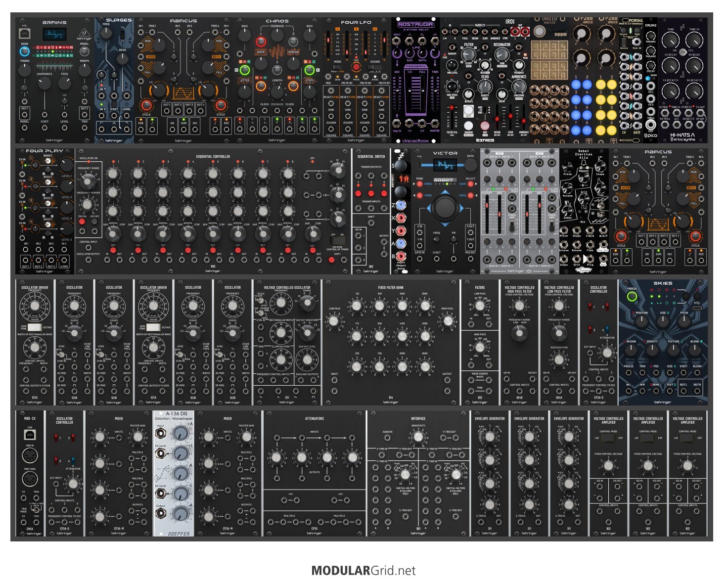
Task: Click the BLEND knob on Skies
Action: [695, 351]
